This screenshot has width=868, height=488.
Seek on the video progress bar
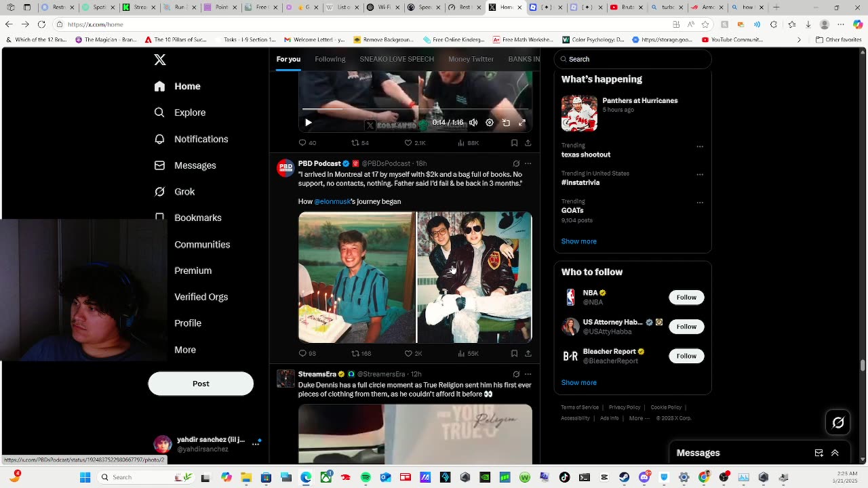pyautogui.click(x=415, y=108)
